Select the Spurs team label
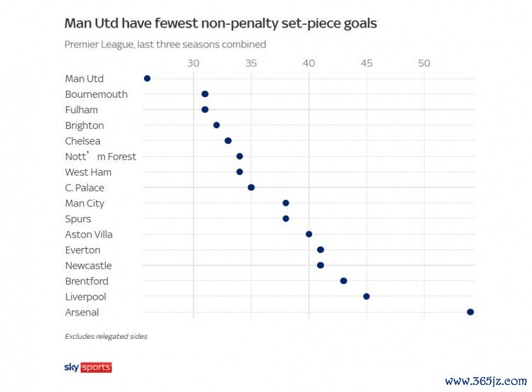 point(78,219)
